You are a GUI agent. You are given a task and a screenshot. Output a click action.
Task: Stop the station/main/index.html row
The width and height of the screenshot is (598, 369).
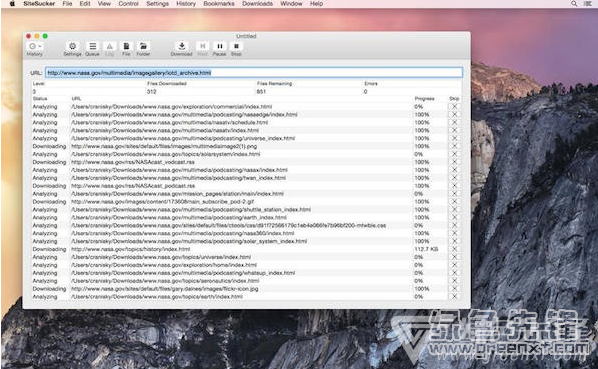454,194
